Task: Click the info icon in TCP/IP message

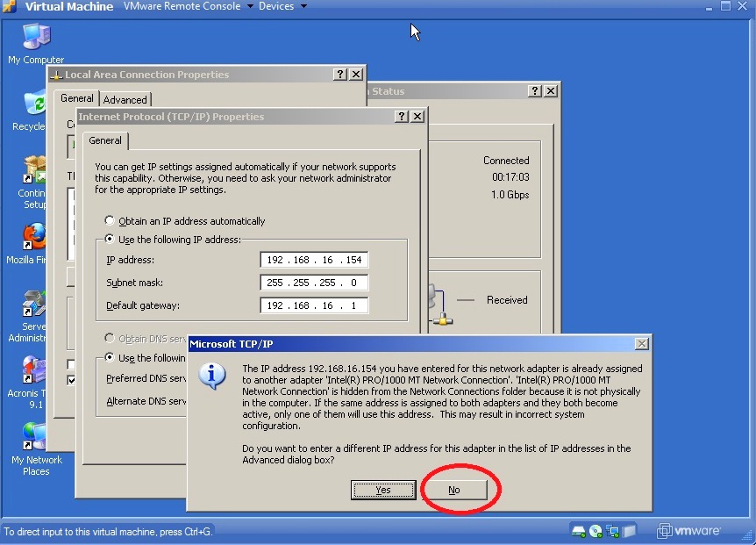Action: click(x=212, y=376)
